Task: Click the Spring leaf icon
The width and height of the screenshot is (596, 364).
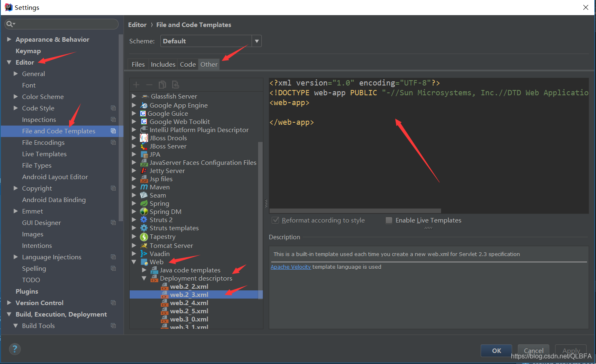Action: [144, 204]
